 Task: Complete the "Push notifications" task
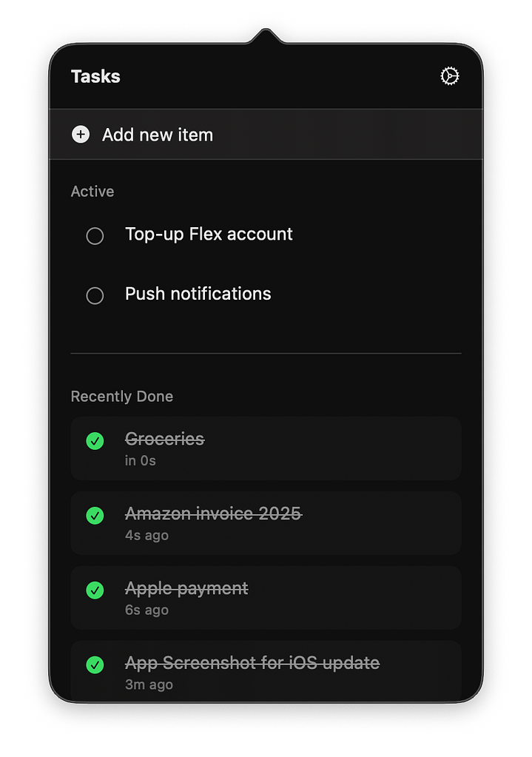pos(95,296)
